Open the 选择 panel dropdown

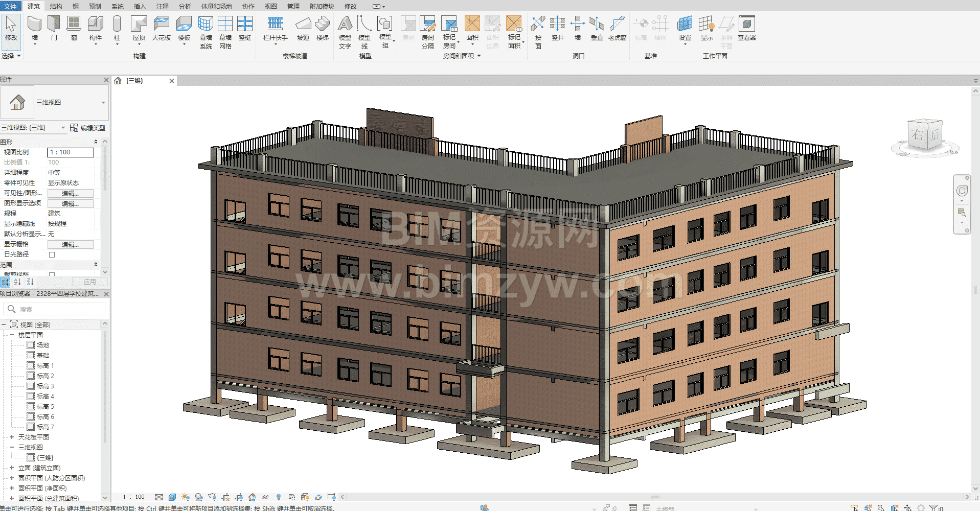tap(11, 56)
